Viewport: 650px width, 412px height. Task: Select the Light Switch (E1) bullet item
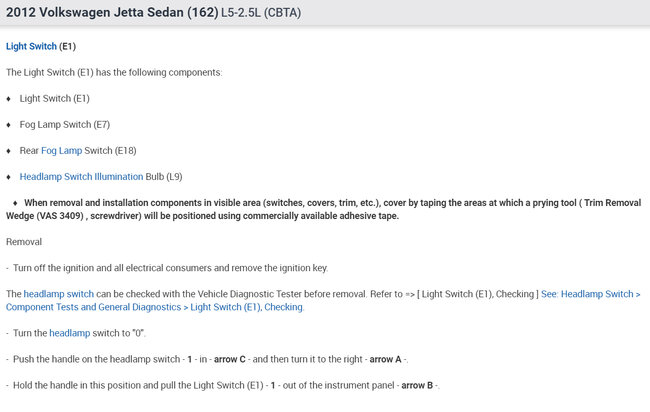54,98
